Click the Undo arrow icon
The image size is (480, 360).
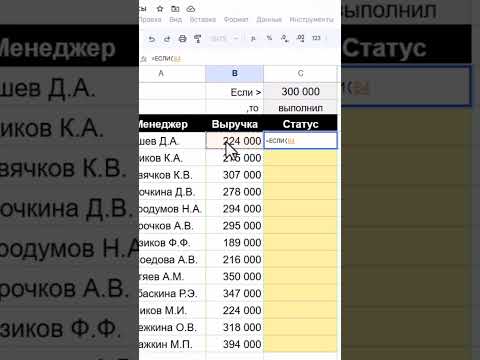pos(152,39)
